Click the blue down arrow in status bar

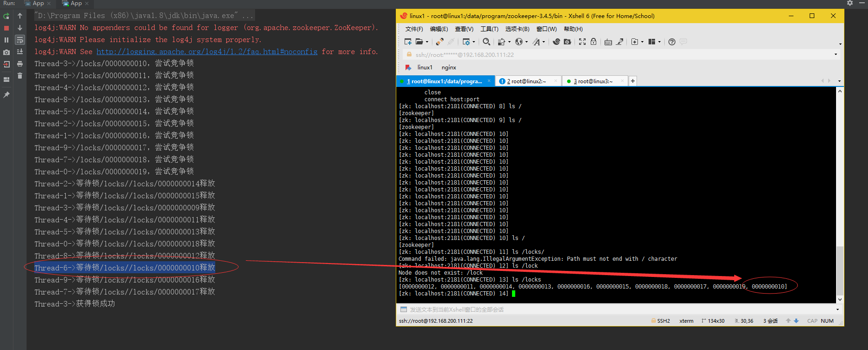coord(796,321)
